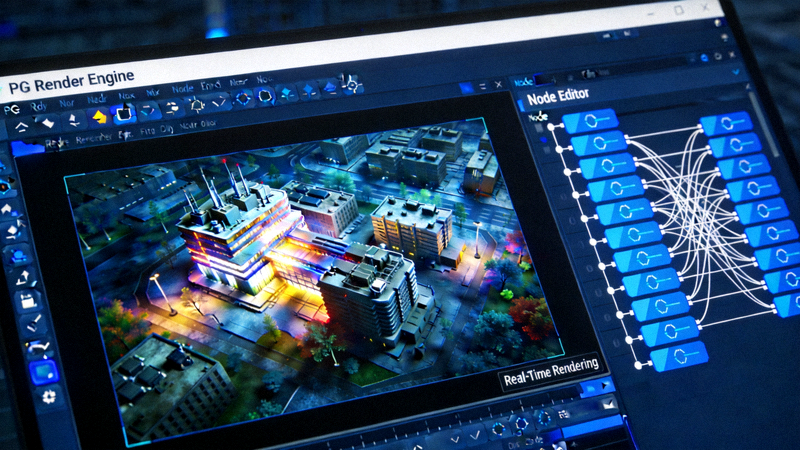Click the grid icon in the timeline bar
This screenshot has height=450, width=800.
563,414
